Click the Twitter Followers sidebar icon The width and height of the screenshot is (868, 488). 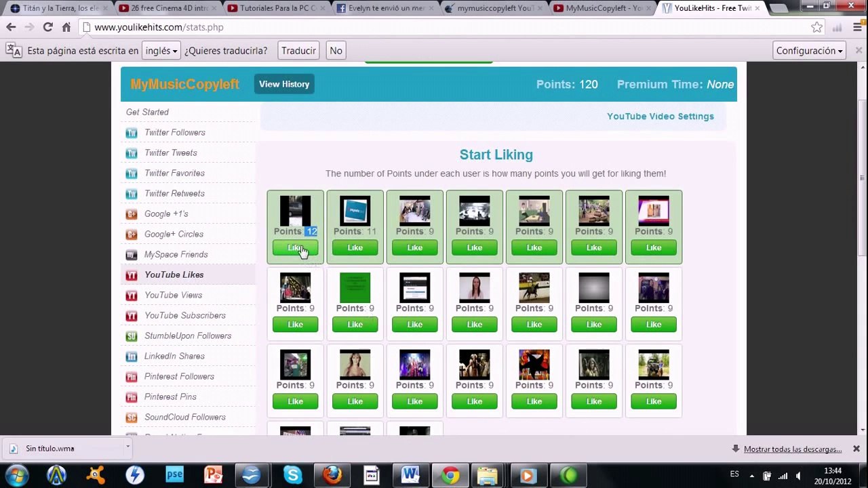132,133
